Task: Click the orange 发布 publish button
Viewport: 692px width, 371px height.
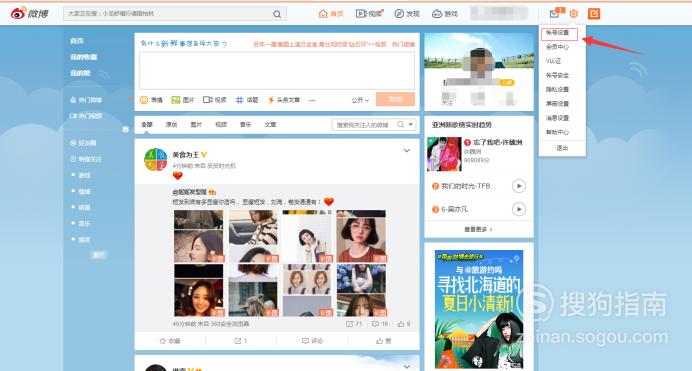Action: 395,99
